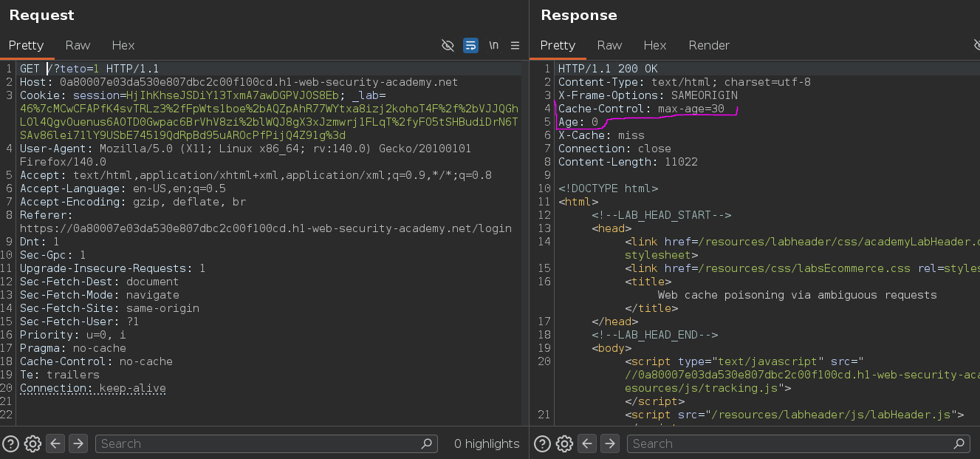Click the Priority: u=0, i line
Screen dimensions: 980x459
[72, 335]
